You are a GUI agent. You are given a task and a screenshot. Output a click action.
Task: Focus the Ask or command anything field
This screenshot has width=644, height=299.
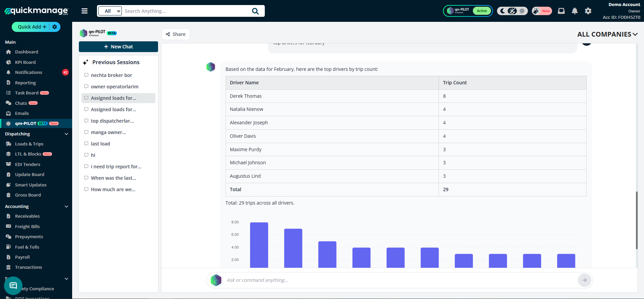click(399, 280)
